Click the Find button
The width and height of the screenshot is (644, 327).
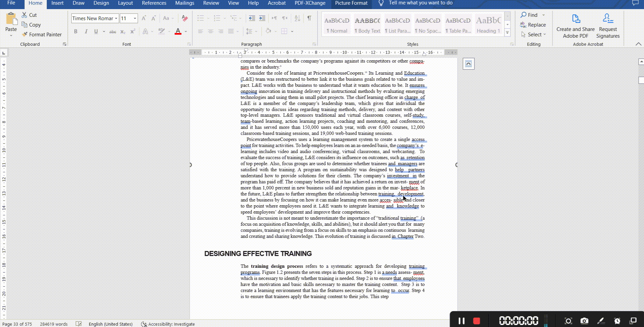529,15
